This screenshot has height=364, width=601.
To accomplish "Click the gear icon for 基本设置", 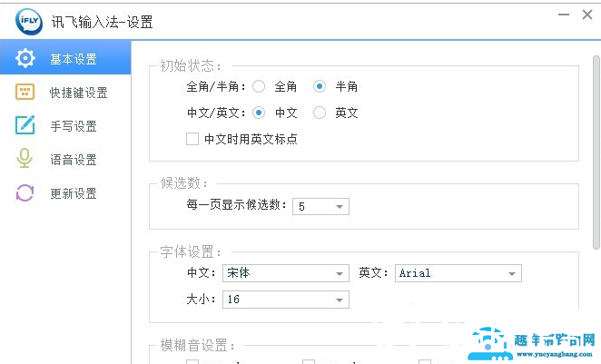I will tap(25, 58).
